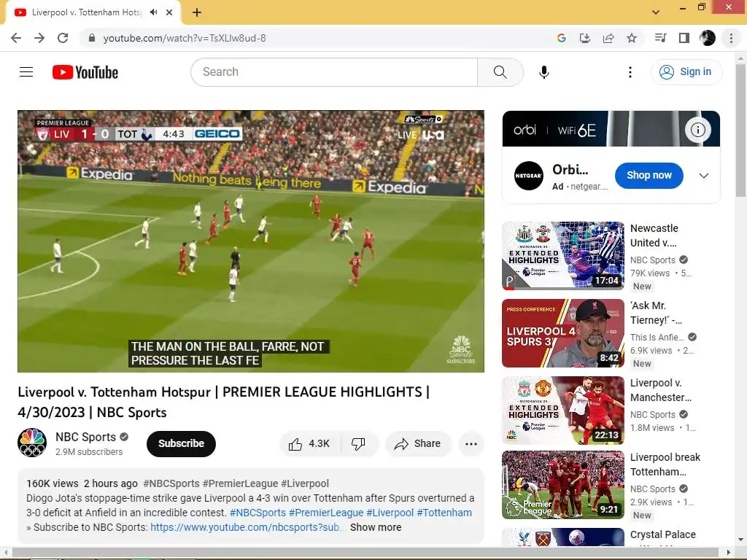Open a new browser tab
This screenshot has height=560, width=747.
tap(197, 12)
